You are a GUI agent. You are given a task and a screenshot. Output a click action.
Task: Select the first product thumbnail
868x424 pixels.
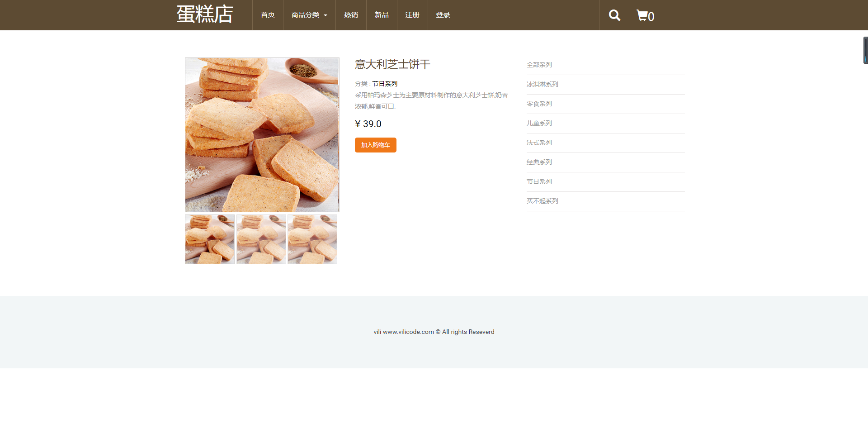point(210,239)
